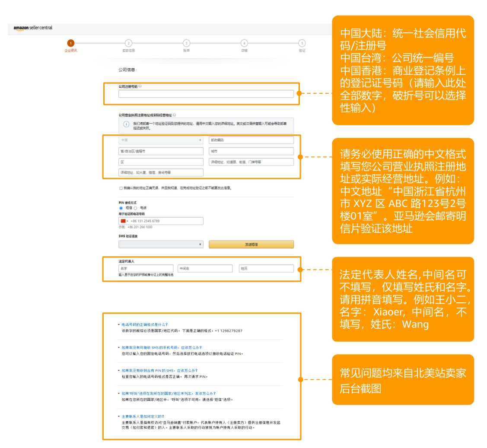Click the 邮政编码 postal code field
487x448 pixels.
[251, 140]
